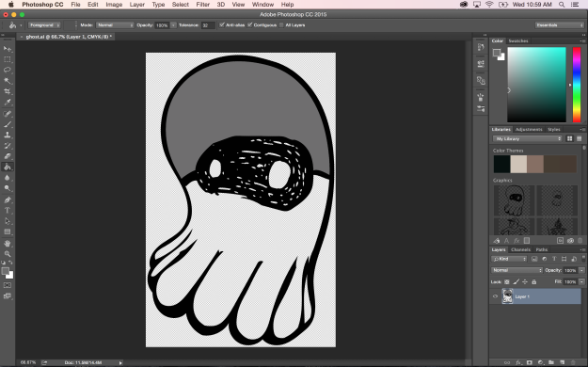Create a new layer
Screen dimensions: 588x367
[562, 362]
